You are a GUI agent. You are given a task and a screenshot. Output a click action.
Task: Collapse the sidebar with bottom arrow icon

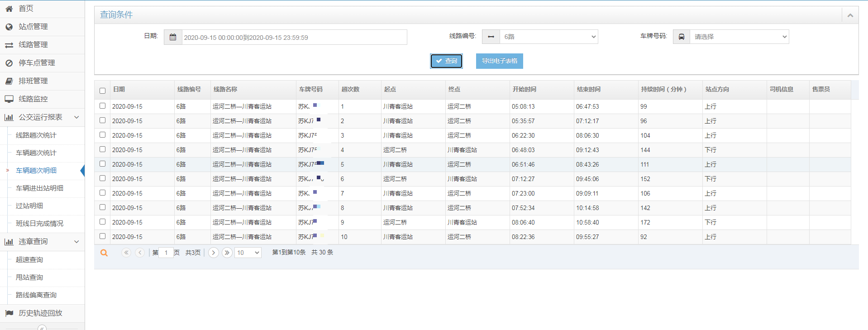[42, 328]
